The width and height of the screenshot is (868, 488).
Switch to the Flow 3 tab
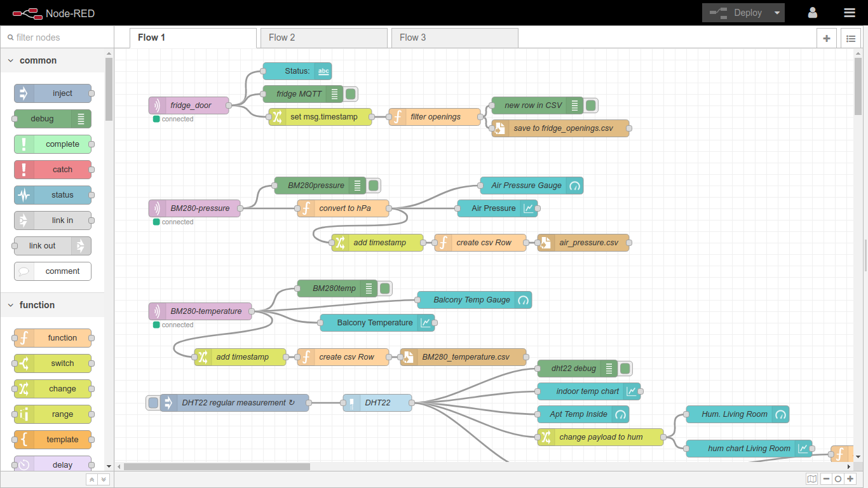(455, 38)
